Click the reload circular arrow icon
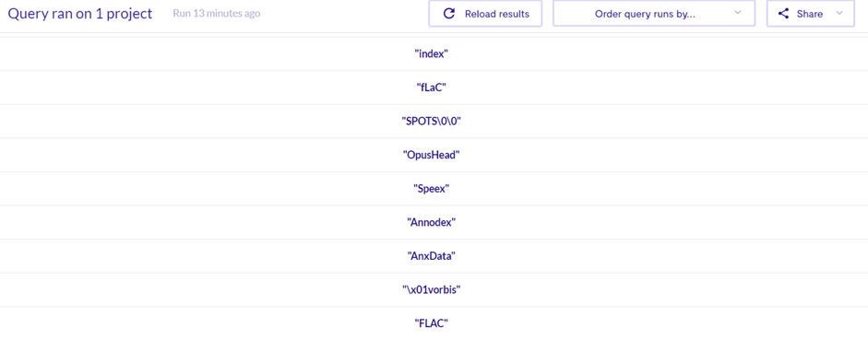The width and height of the screenshot is (868, 340). click(449, 14)
